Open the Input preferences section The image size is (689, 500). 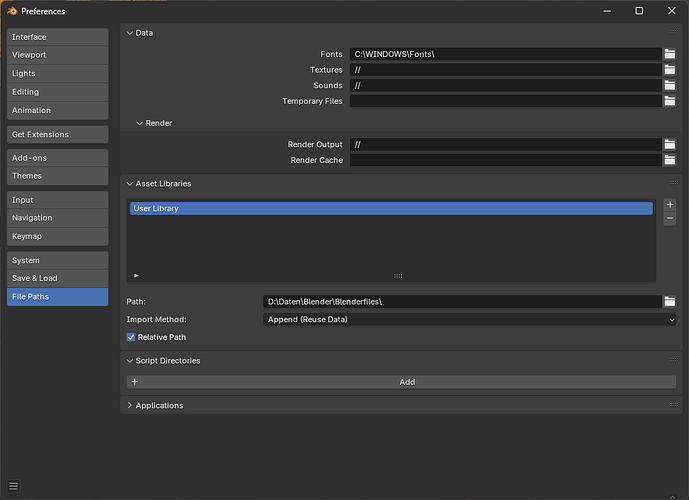tap(58, 200)
